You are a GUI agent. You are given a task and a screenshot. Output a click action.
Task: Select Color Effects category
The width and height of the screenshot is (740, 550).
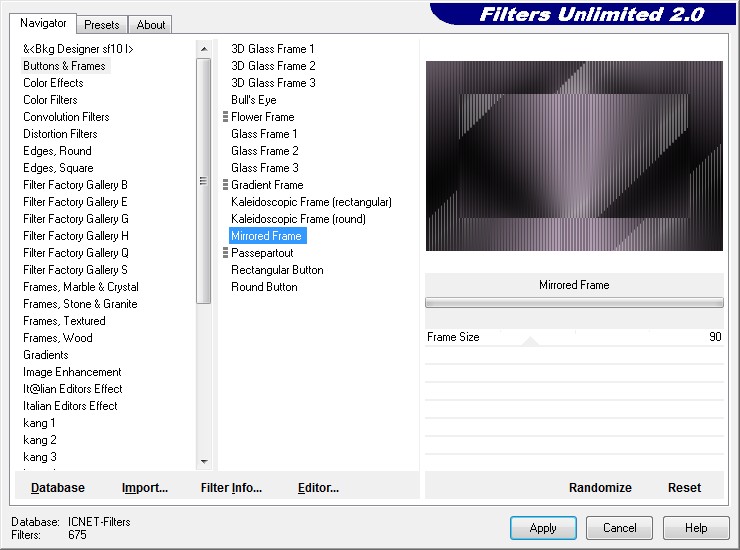click(x=53, y=83)
